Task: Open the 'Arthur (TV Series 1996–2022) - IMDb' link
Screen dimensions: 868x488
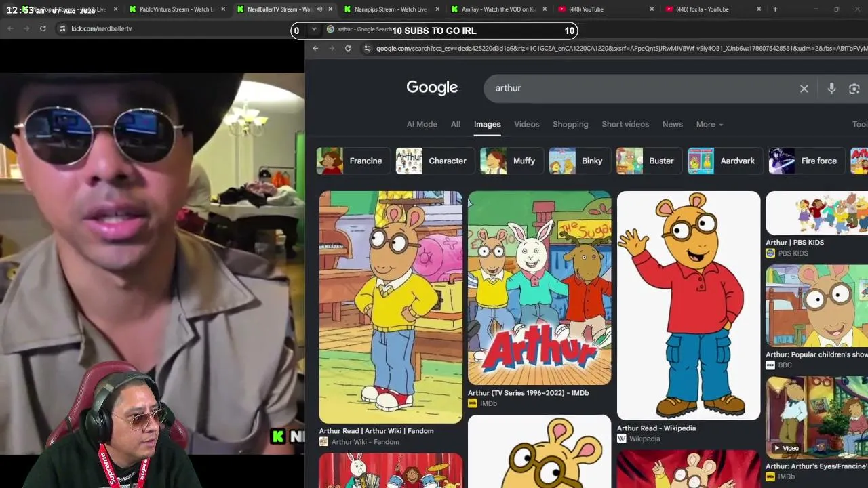Action: point(528,393)
